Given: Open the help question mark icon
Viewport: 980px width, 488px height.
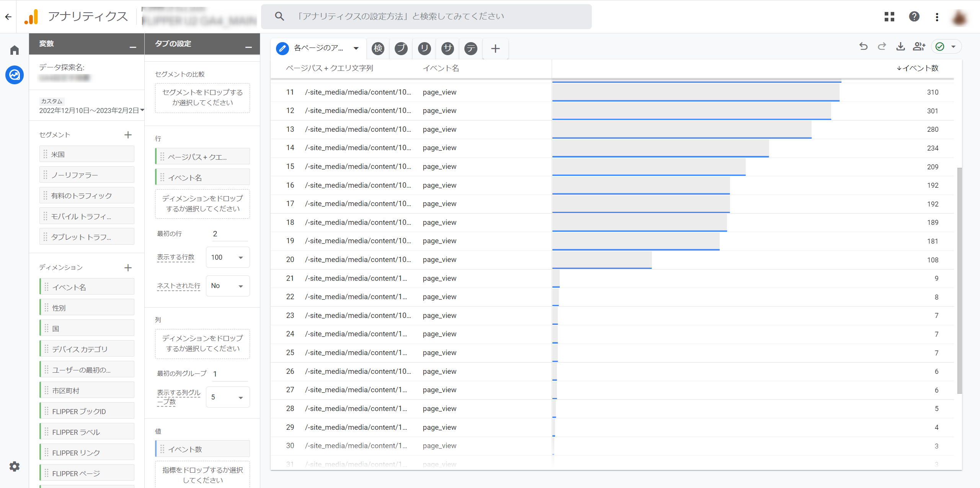Looking at the screenshot, I should tap(914, 16).
